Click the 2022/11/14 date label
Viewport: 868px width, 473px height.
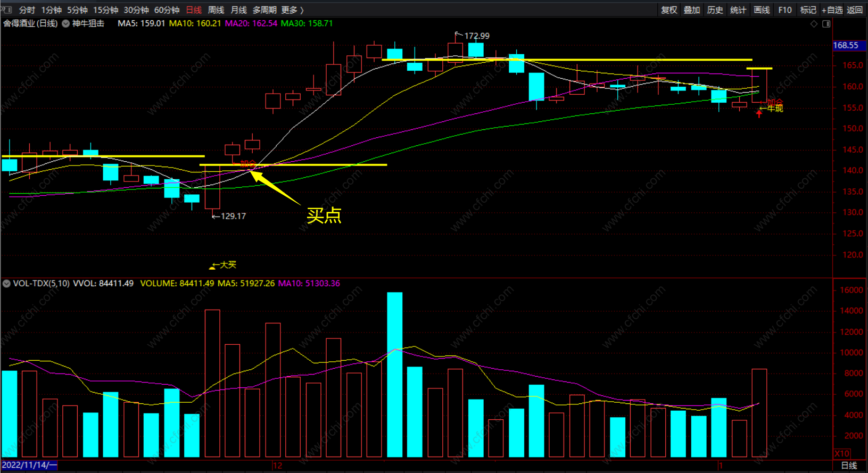click(x=29, y=465)
